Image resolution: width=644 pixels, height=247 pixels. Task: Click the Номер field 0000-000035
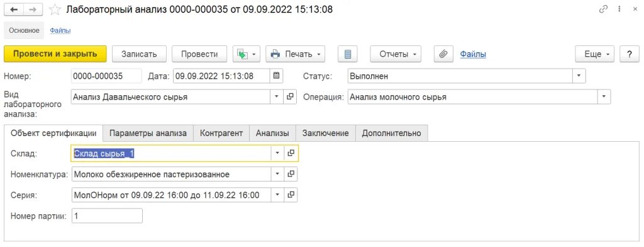106,76
